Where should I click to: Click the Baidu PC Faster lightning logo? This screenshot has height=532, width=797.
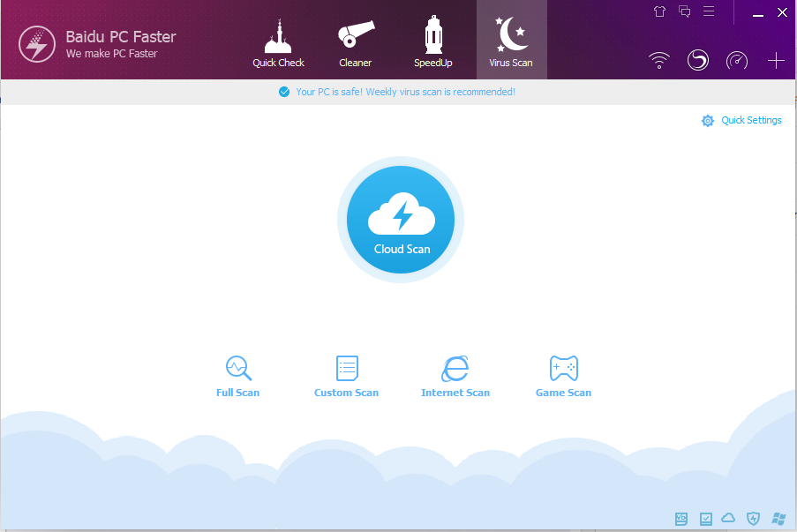[36, 44]
